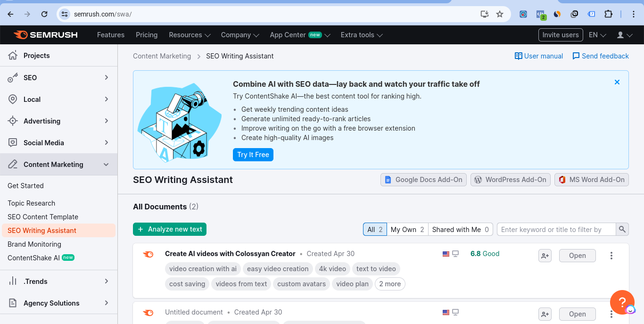Expand the Local sidebar section
This screenshot has width=644, height=324.
click(107, 99)
